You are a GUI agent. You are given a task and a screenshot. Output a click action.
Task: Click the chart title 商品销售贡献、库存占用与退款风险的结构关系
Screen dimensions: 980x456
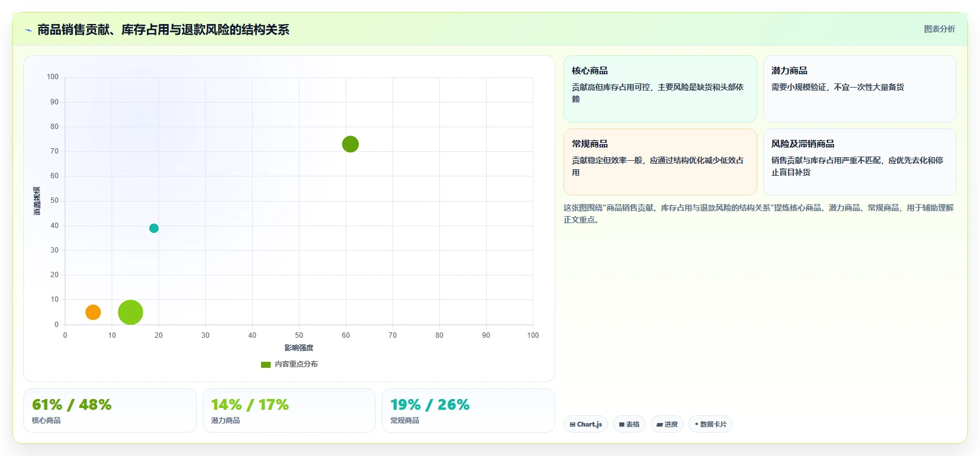tap(163, 29)
